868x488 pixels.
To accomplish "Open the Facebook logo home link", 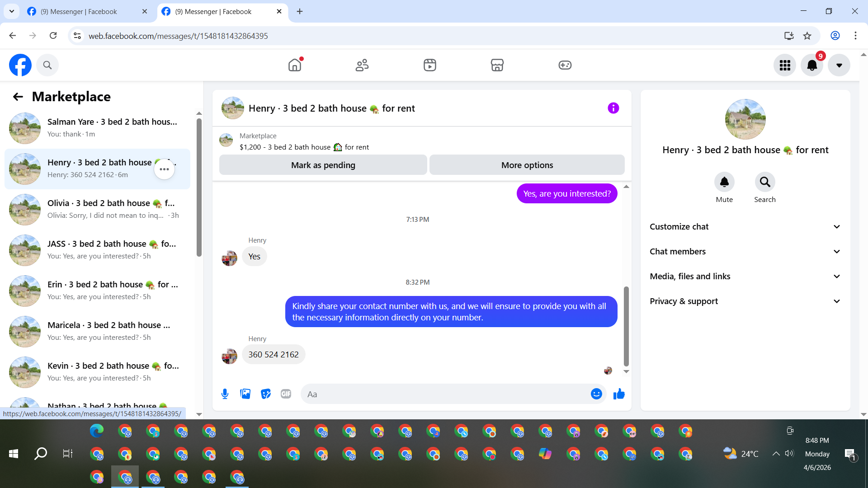I will point(20,65).
